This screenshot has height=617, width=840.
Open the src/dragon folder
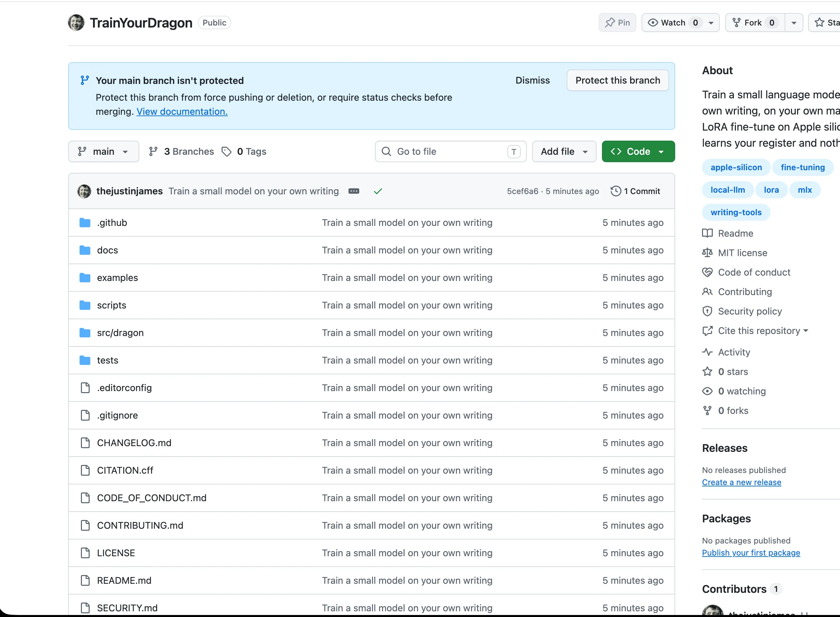point(120,333)
